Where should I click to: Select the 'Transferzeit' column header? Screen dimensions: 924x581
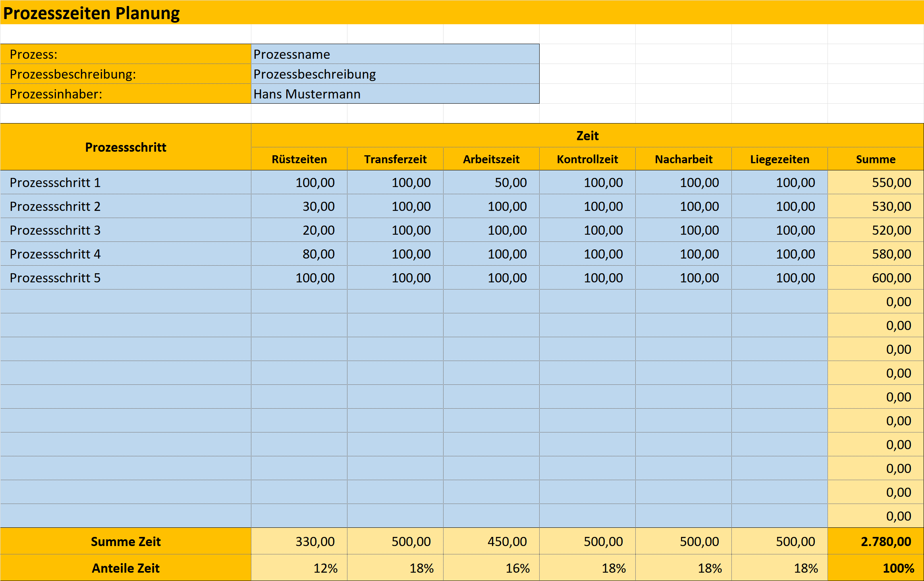pyautogui.click(x=395, y=159)
